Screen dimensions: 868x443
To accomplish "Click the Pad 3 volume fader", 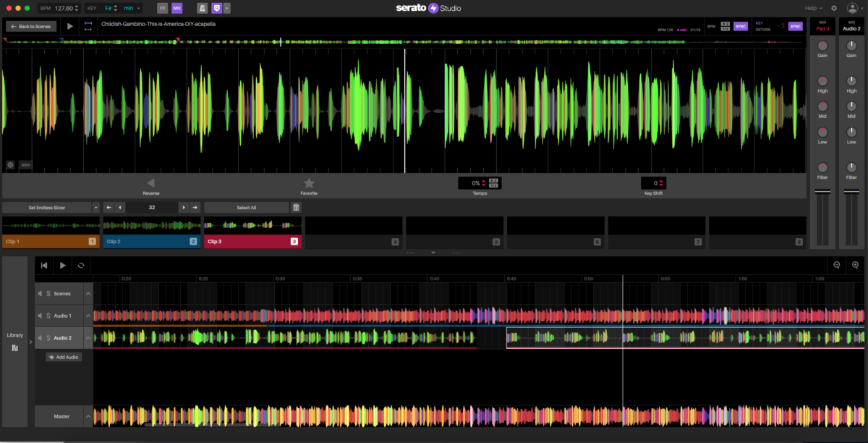I will coord(822,191).
